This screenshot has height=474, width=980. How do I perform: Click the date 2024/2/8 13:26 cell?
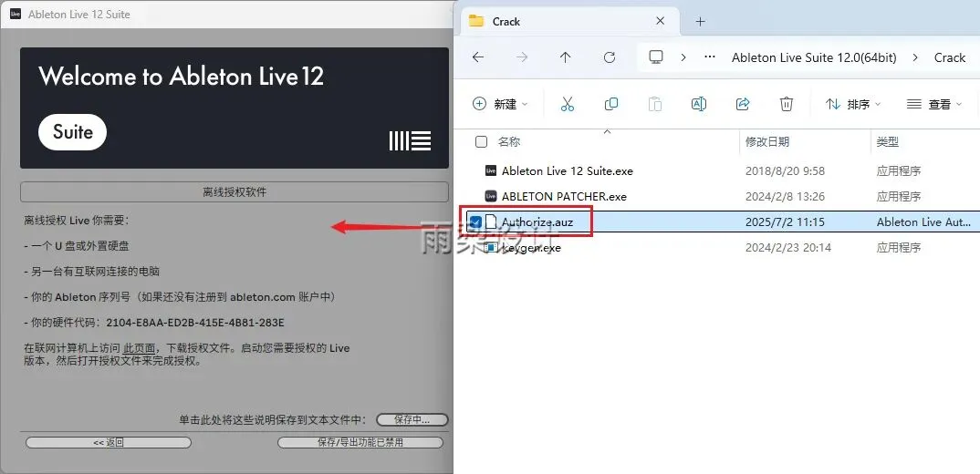pos(785,196)
